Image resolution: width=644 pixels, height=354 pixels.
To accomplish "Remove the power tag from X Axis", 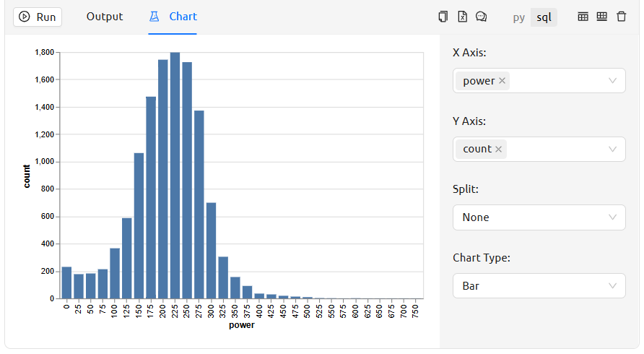I will click(502, 81).
